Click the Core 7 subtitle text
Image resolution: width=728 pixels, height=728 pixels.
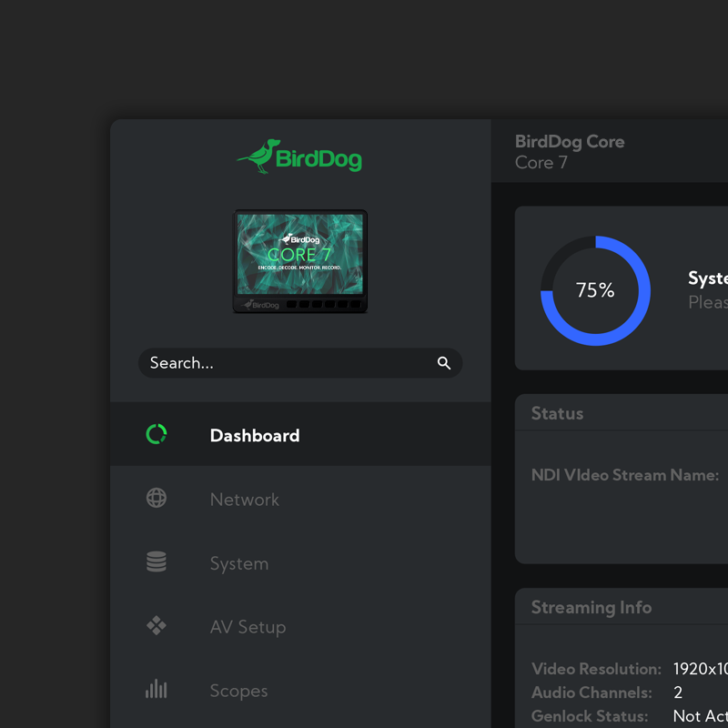tap(541, 163)
